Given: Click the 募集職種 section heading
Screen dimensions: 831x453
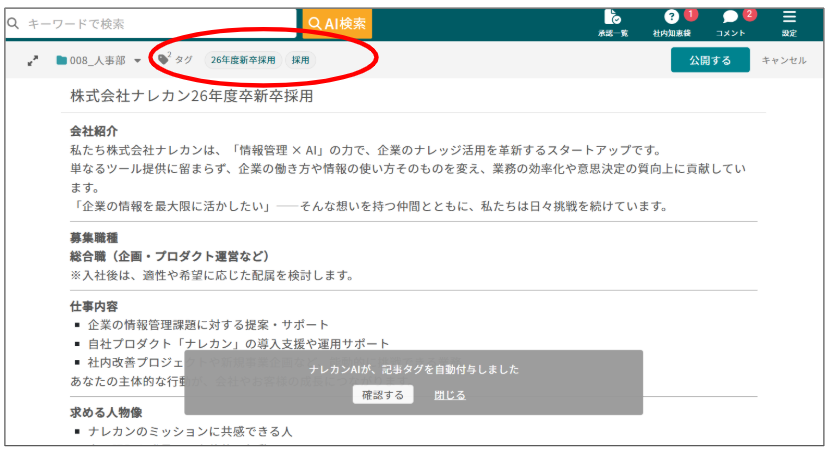Looking at the screenshot, I should point(93,237).
